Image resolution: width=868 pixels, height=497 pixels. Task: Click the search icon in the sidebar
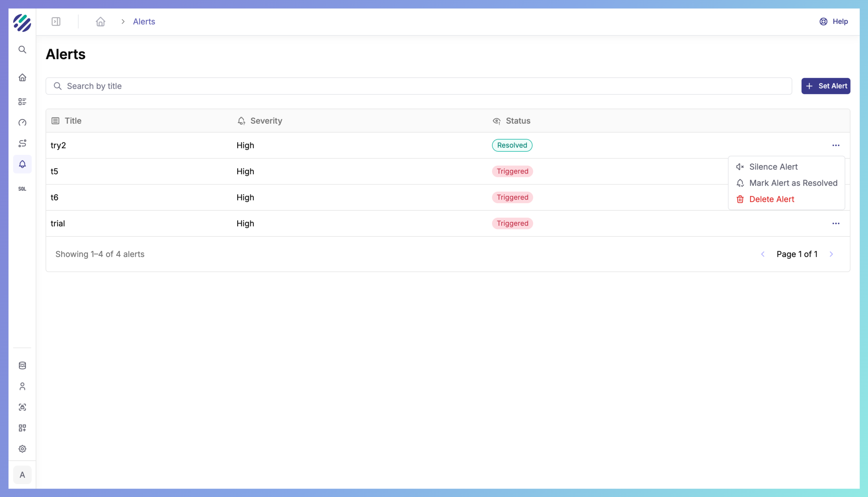pyautogui.click(x=22, y=50)
